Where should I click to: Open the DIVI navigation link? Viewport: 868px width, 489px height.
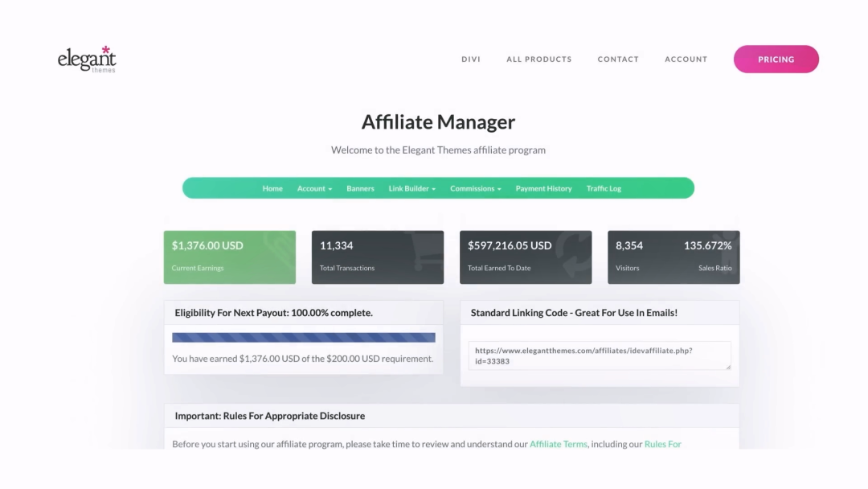pyautogui.click(x=471, y=60)
